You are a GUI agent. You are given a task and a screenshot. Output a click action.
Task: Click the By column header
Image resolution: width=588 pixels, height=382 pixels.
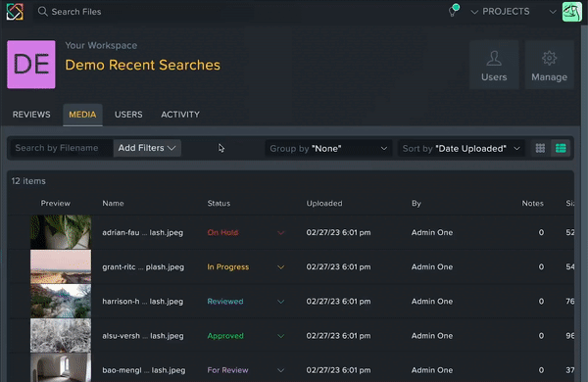(x=416, y=203)
